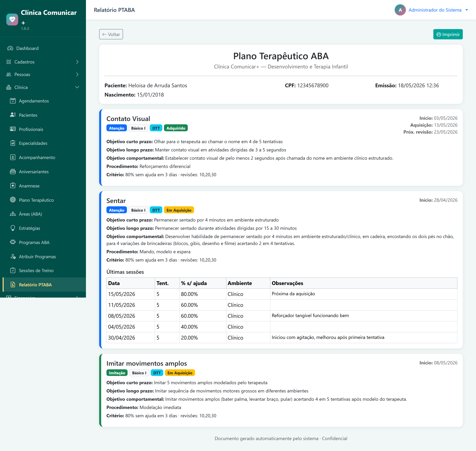Open Plano Terapêutico target icon
This screenshot has height=451, width=476.
13,200
